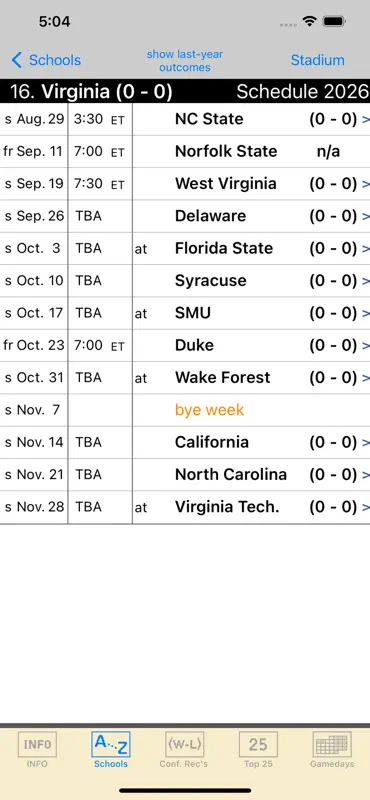370x800 pixels.
Task: Select the A-Z Schools tab icon
Action: coord(111,745)
